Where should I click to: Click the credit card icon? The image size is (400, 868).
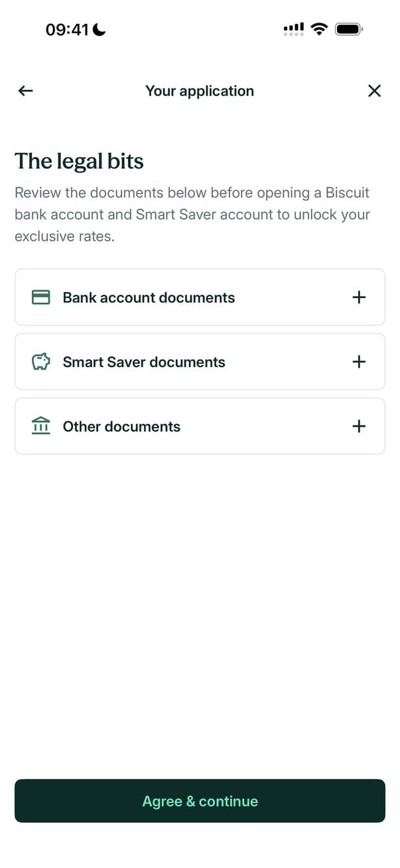(41, 298)
